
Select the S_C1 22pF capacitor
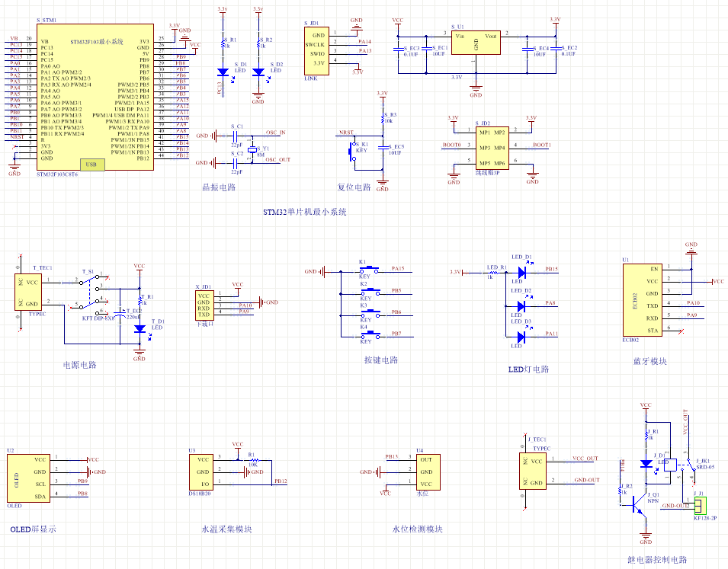[x=235, y=136]
